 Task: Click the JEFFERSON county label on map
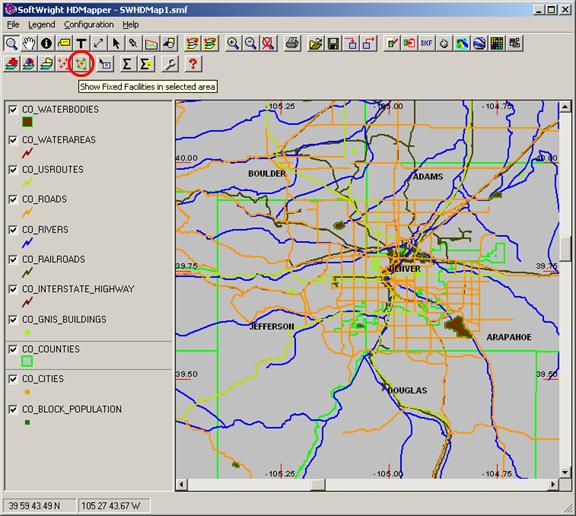(272, 326)
